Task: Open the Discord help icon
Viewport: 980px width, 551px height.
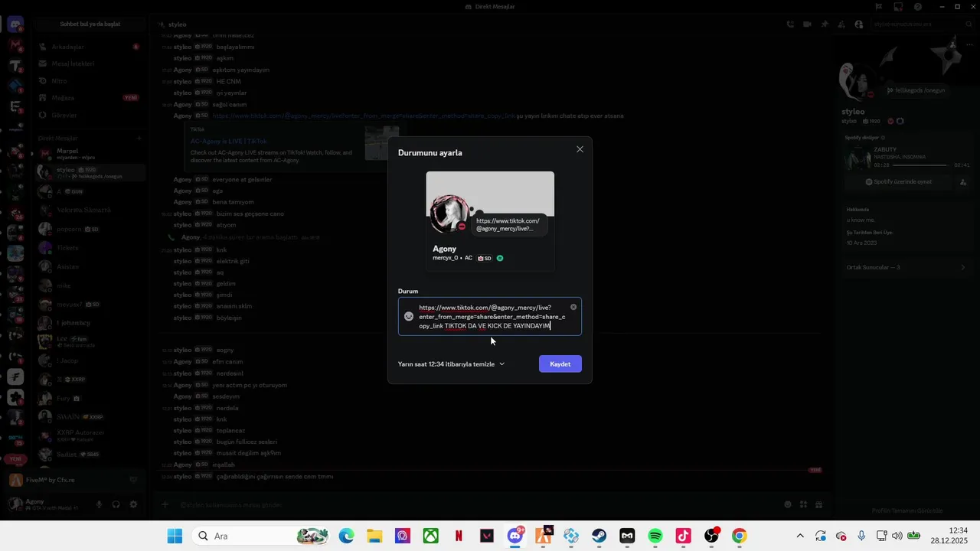Action: [918, 7]
